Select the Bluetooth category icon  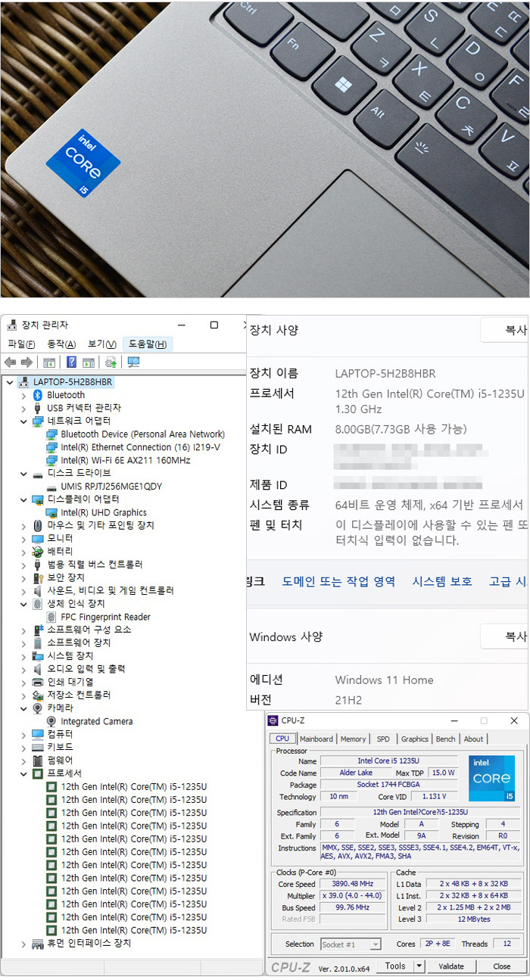(38, 395)
